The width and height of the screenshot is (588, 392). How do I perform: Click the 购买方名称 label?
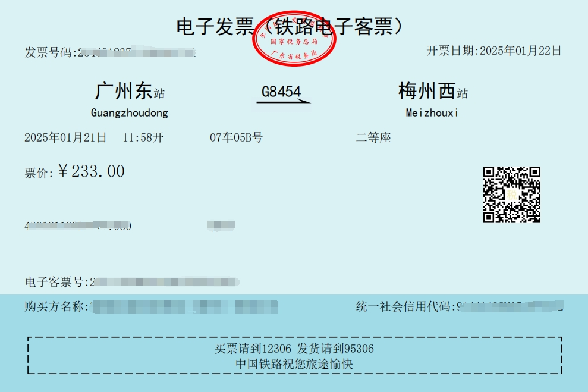54,306
